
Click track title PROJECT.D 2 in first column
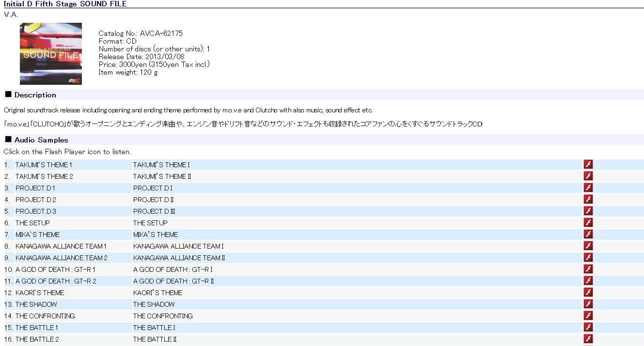click(x=36, y=200)
